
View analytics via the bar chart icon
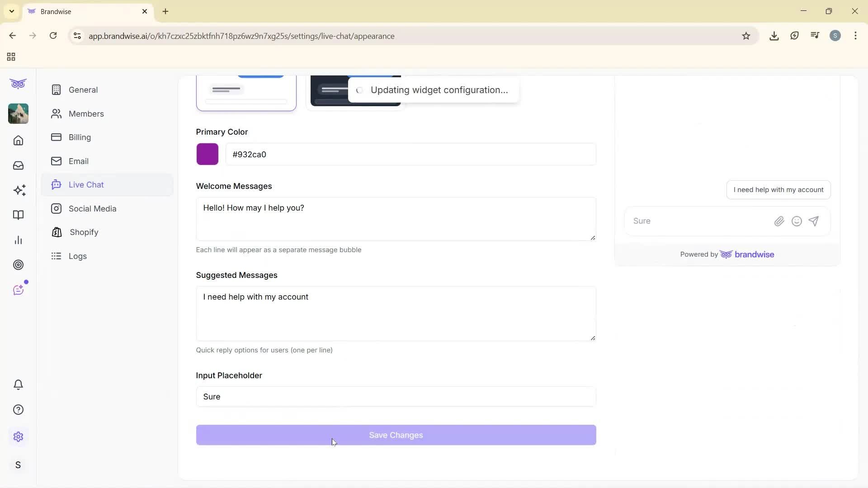coord(18,240)
